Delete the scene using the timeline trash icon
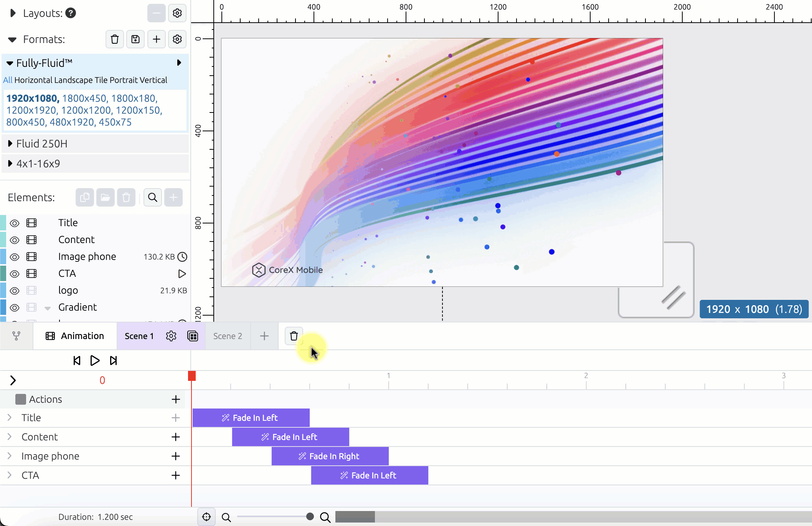This screenshot has width=812, height=526. (294, 336)
